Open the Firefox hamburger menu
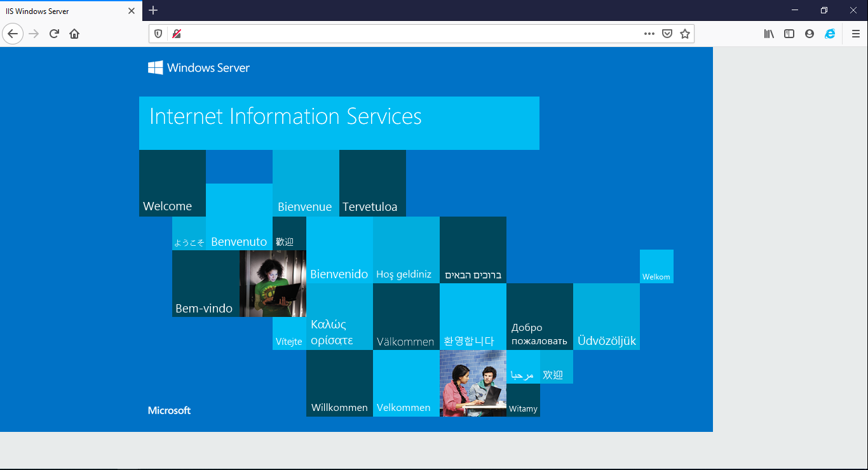 (x=856, y=34)
